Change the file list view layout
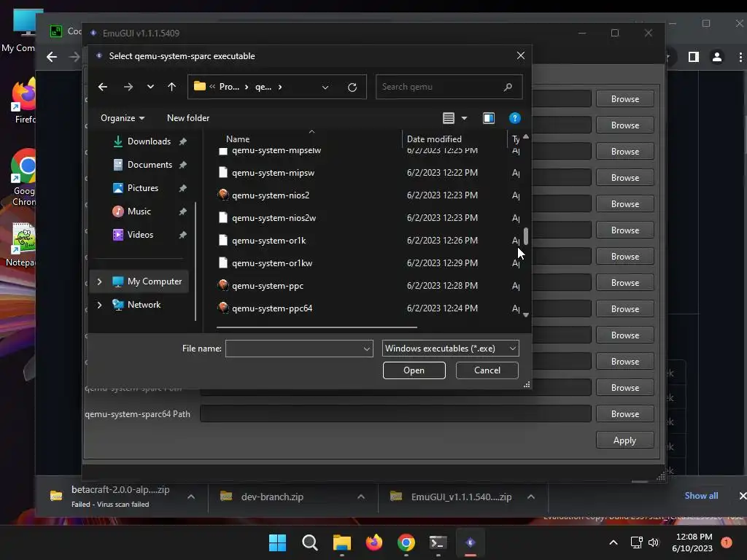The image size is (747, 560). click(449, 118)
